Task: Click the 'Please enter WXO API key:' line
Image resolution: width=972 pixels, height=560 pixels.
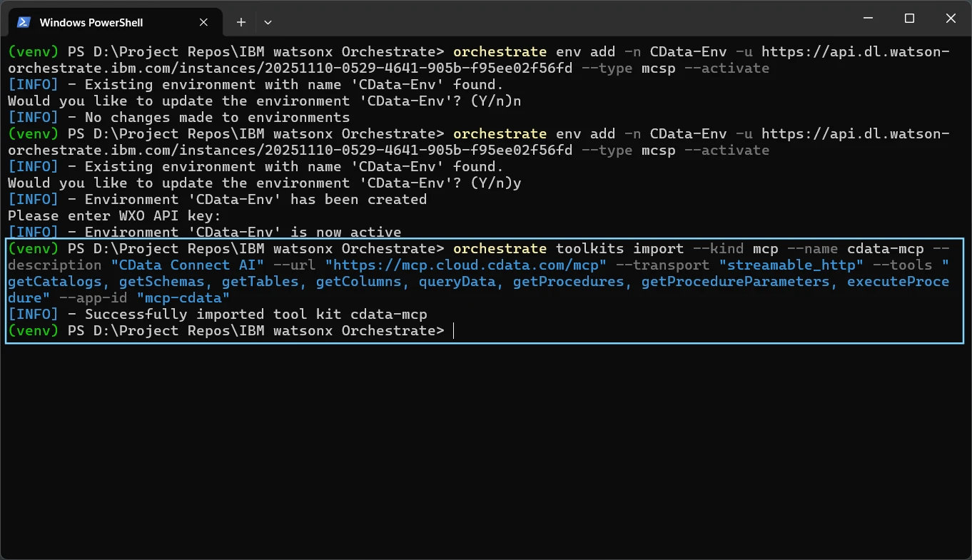Action: (114, 216)
